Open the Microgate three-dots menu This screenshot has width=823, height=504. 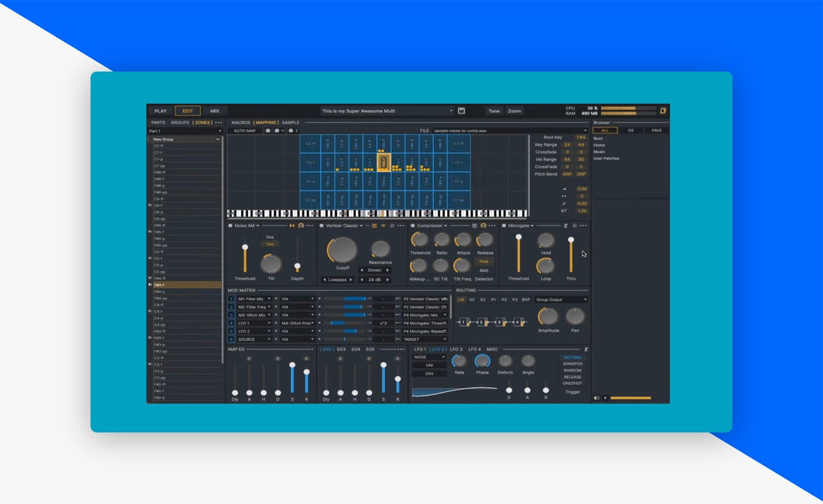(583, 225)
